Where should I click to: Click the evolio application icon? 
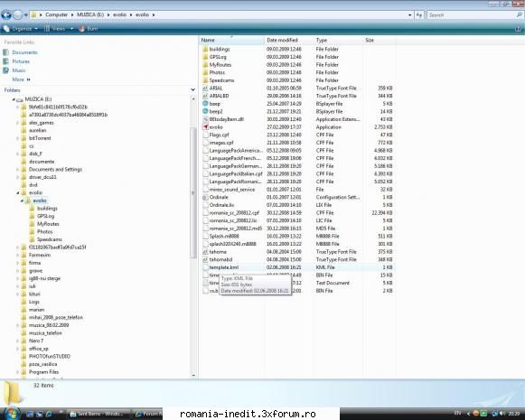click(206, 127)
